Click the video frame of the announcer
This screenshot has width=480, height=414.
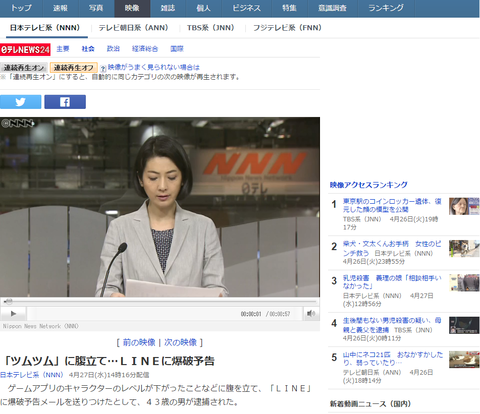click(x=160, y=207)
